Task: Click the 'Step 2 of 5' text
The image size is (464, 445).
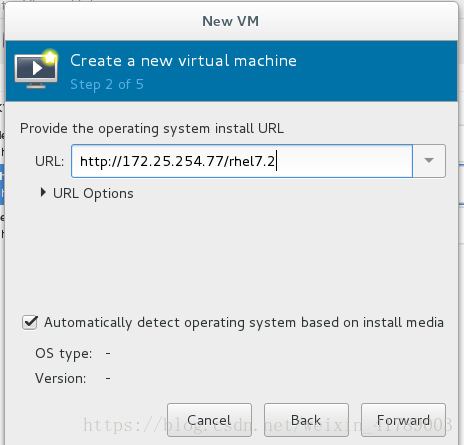Action: (x=107, y=85)
